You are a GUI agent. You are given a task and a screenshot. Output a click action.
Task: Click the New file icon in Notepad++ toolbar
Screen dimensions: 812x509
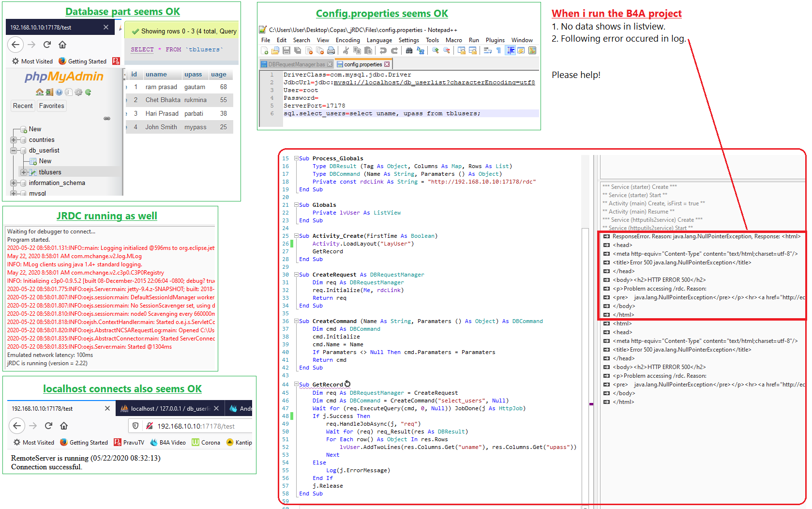click(264, 50)
